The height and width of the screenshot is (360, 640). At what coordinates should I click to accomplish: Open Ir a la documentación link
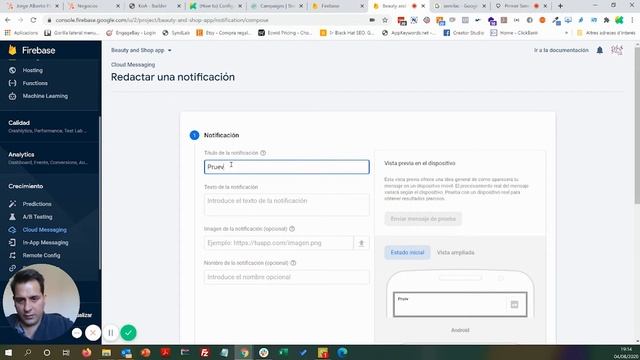coord(561,50)
